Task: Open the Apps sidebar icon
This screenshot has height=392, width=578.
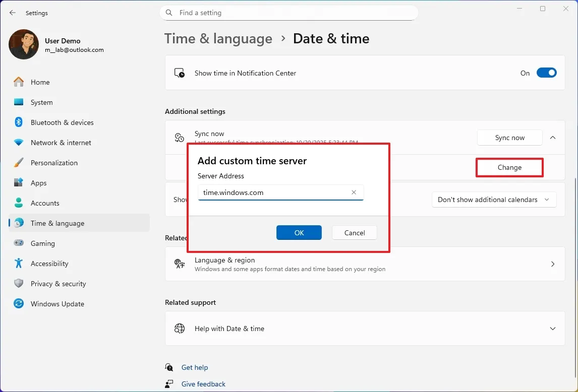Action: (18, 183)
